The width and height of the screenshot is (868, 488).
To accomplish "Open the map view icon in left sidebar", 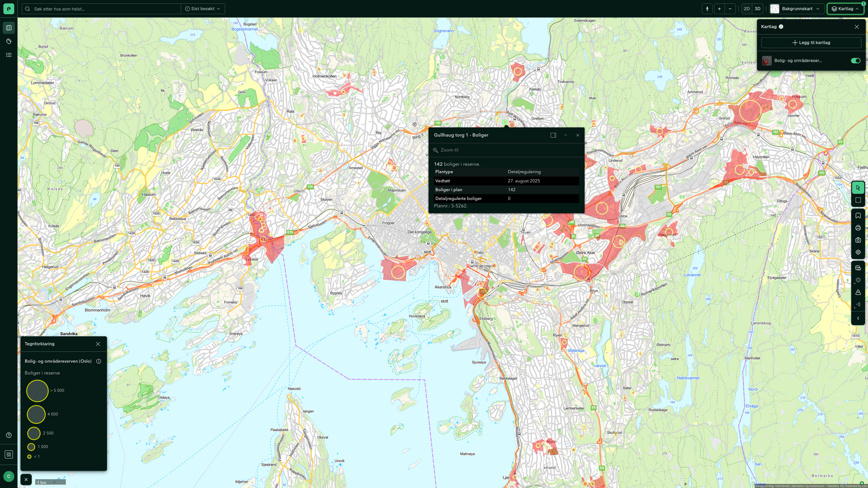I will [x=9, y=28].
